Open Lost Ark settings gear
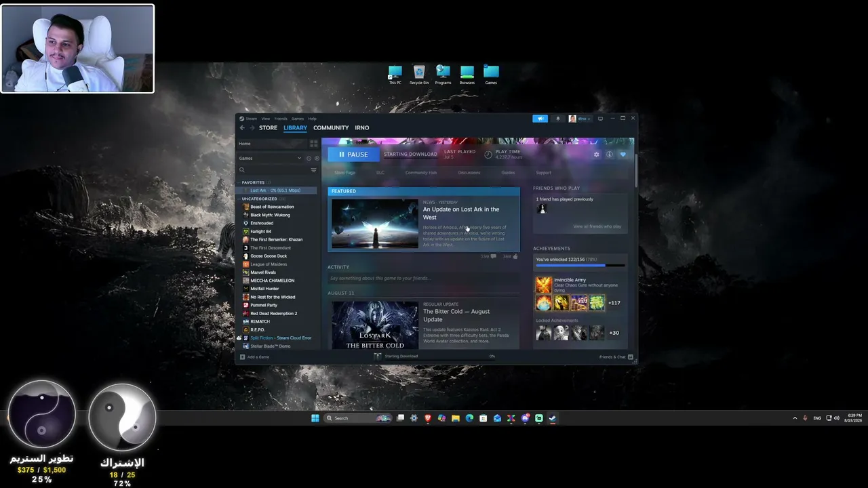Viewport: 868px width, 488px height. pyautogui.click(x=597, y=155)
